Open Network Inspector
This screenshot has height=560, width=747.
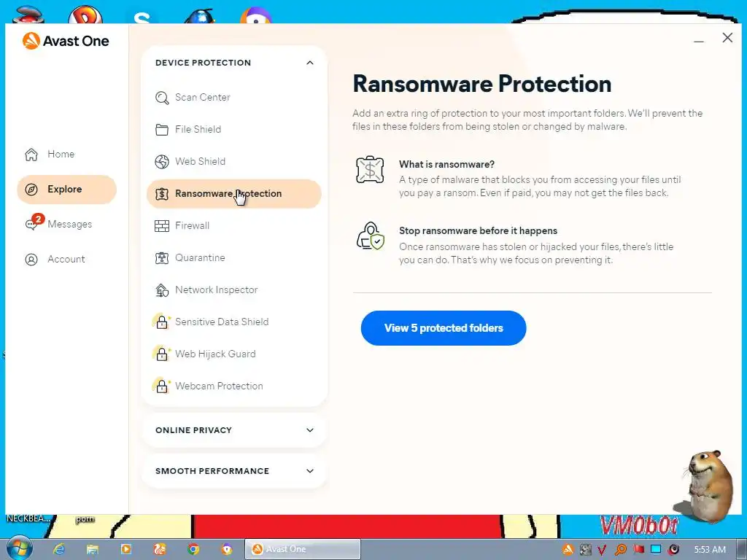point(234,290)
